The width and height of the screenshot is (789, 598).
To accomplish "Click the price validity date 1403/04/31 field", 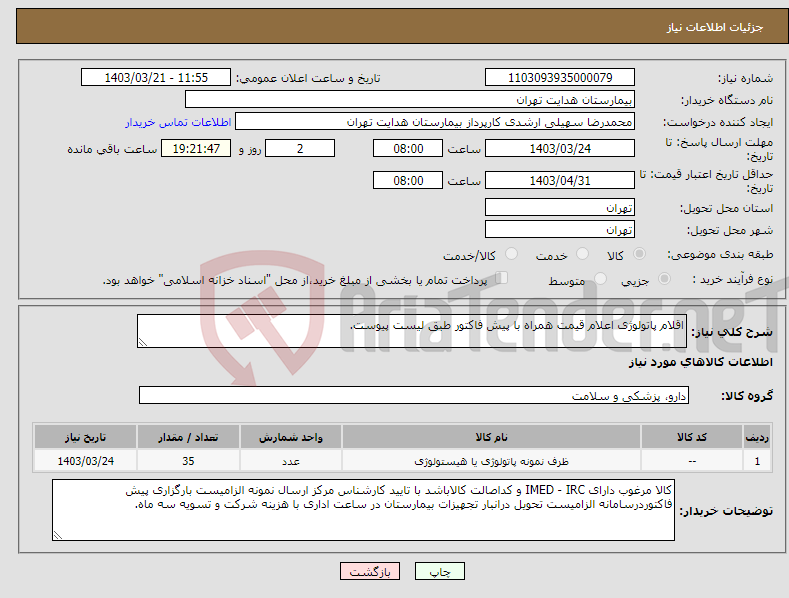I will pos(560,180).
